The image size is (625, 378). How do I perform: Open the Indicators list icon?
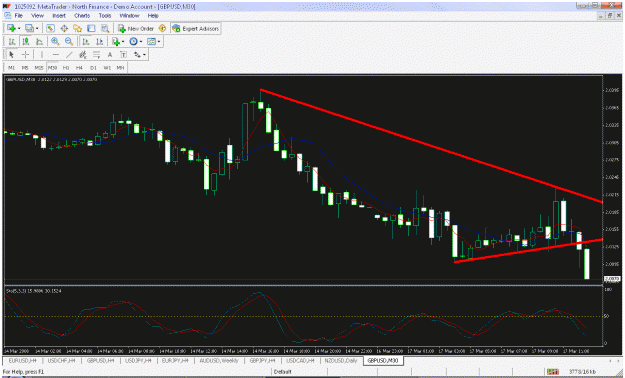coord(116,41)
